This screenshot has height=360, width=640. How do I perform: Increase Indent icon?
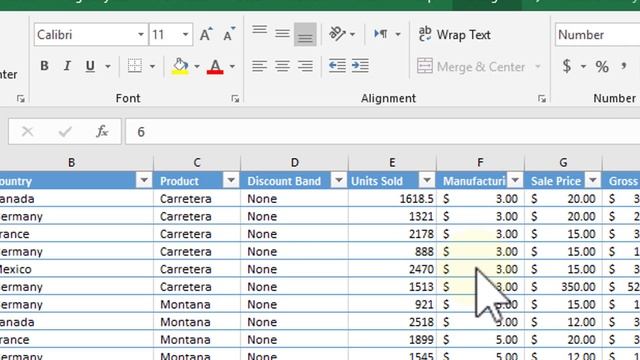coord(360,66)
